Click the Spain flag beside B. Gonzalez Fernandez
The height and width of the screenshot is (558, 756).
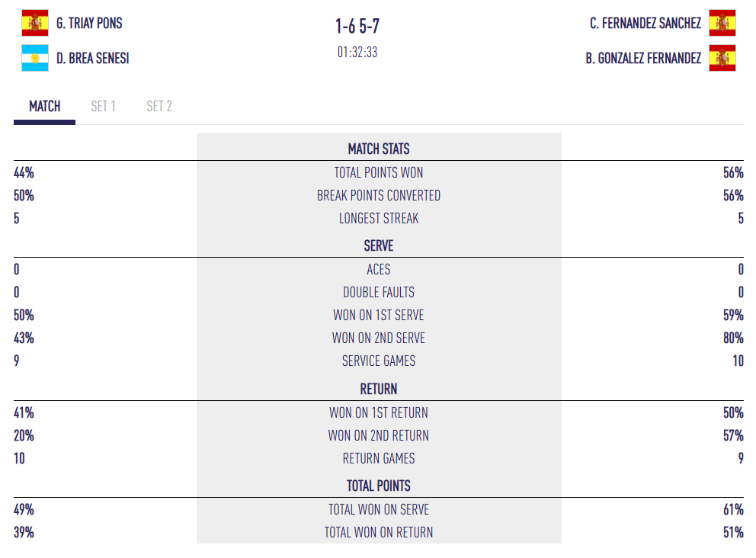pos(722,58)
